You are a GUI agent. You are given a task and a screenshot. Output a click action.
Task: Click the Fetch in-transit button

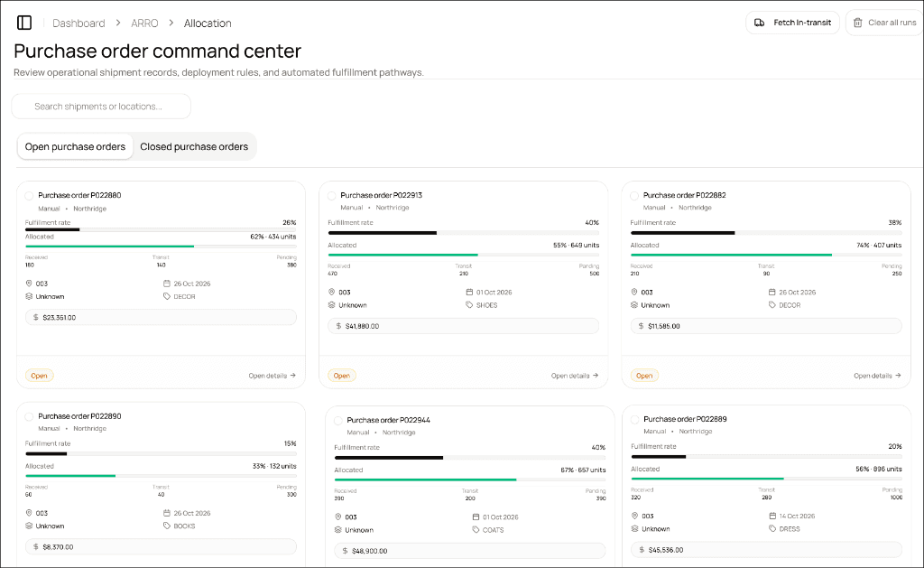(x=792, y=23)
